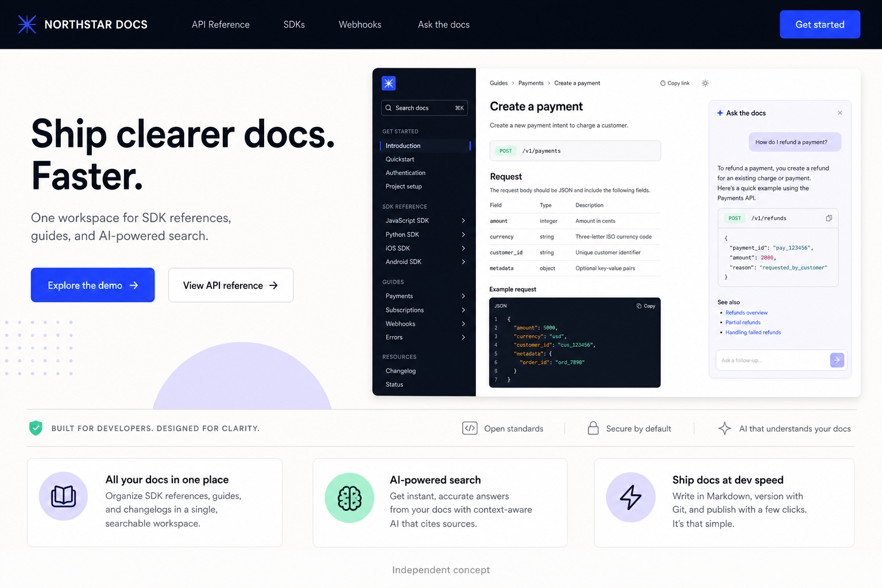The image size is (882, 588).
Task: Expand the Payments guide chevron
Action: (x=463, y=296)
